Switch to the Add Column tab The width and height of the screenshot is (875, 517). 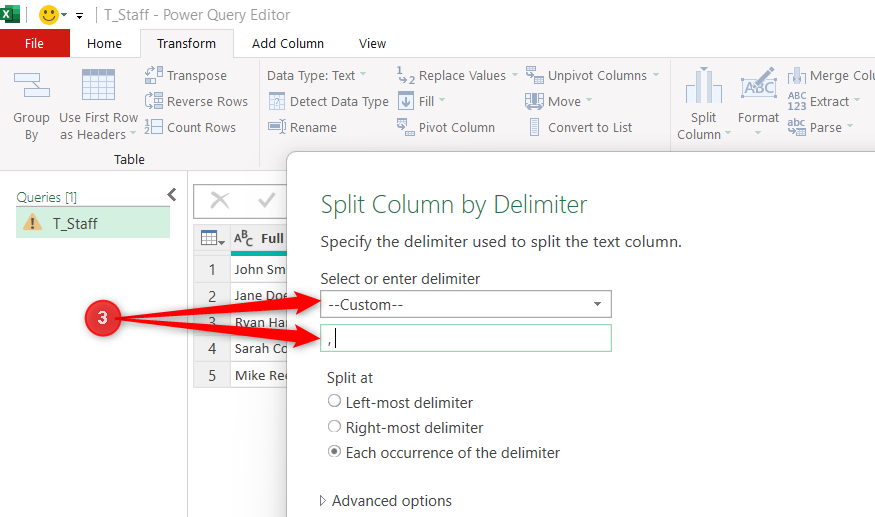coord(287,43)
